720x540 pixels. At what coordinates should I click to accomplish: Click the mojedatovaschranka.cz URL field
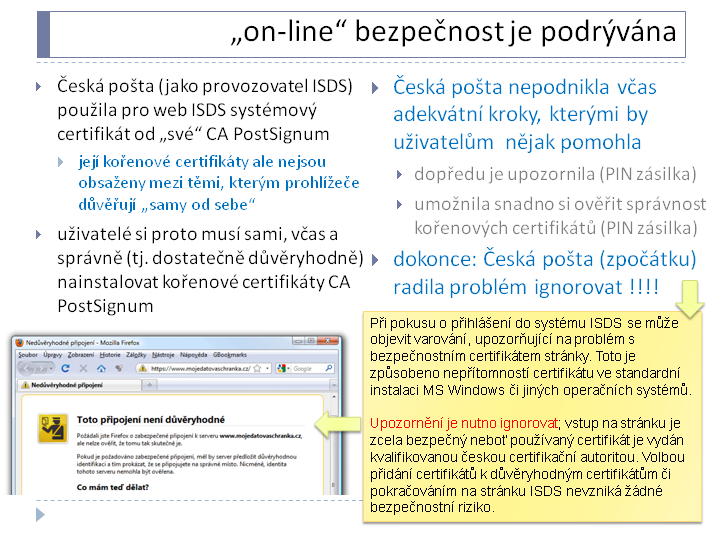pyautogui.click(x=201, y=368)
